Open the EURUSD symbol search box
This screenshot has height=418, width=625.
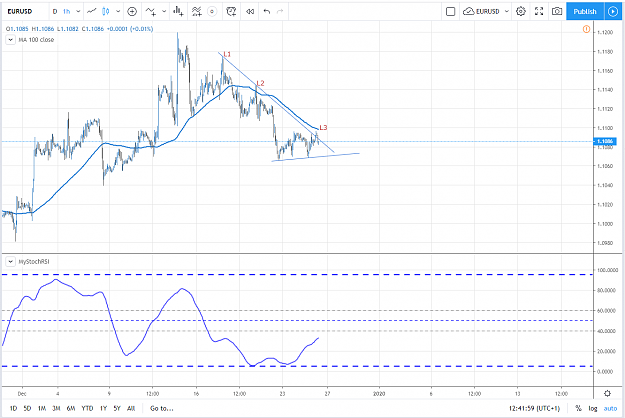pos(20,12)
